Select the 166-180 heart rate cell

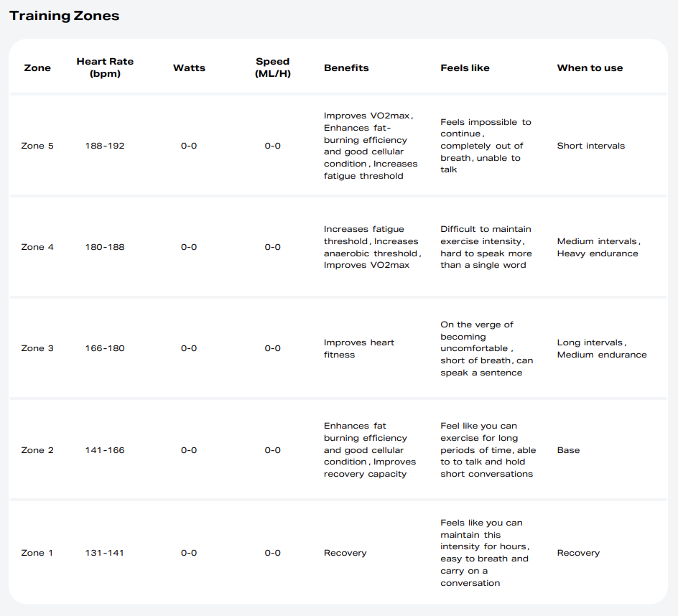tap(105, 348)
